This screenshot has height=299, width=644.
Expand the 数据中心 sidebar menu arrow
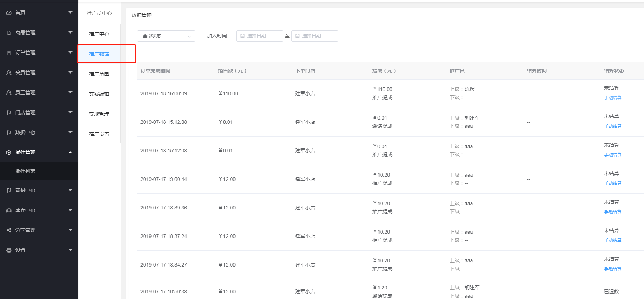pos(70,132)
